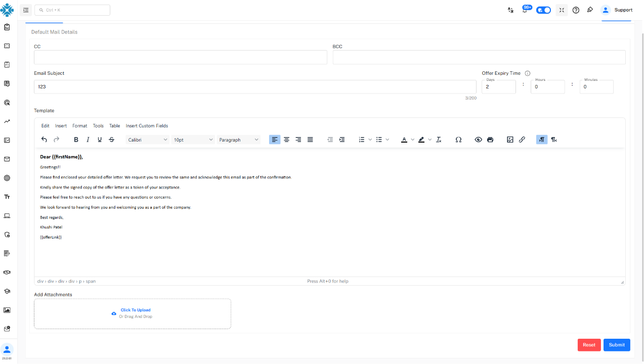Image resolution: width=644 pixels, height=364 pixels.
Task: Click the Submit button
Action: click(x=617, y=345)
